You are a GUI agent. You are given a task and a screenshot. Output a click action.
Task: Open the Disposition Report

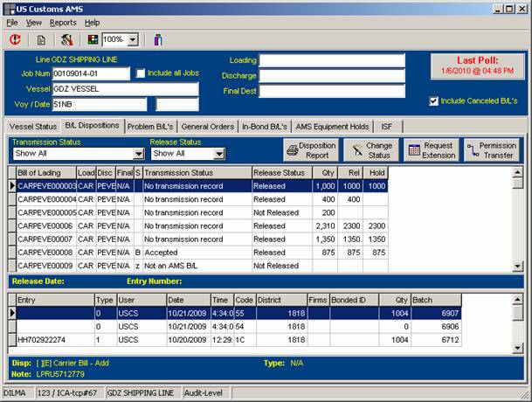tap(311, 149)
